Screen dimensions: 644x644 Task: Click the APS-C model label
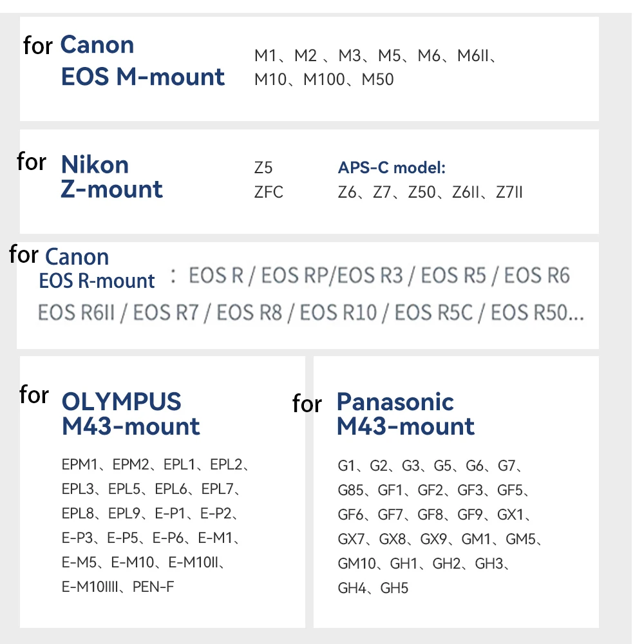pos(392,167)
